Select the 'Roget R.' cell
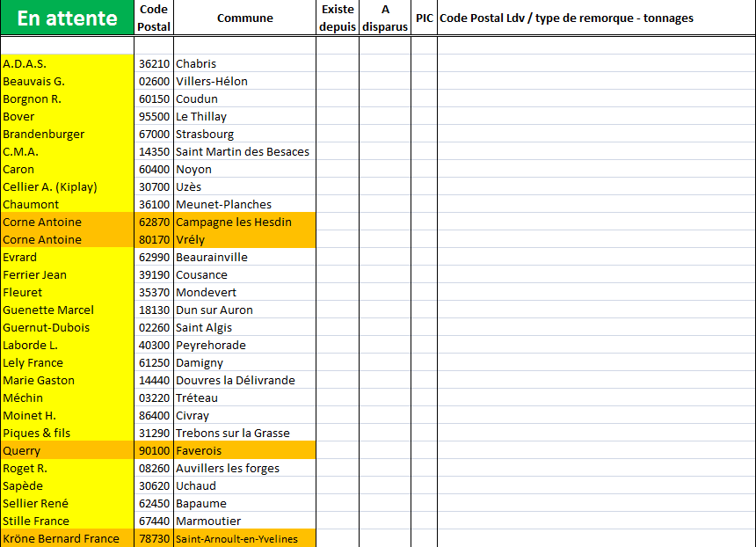Screen dimensions: 756x547 coord(67,469)
